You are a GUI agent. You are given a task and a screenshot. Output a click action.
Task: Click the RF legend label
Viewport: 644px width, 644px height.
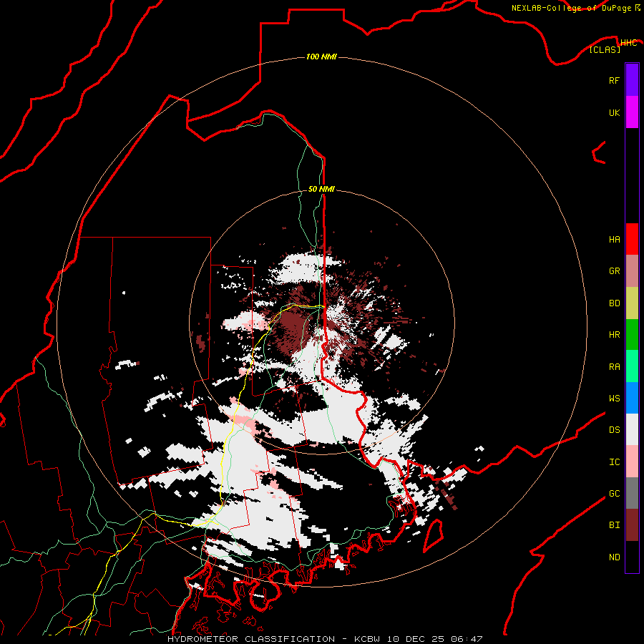coord(614,80)
